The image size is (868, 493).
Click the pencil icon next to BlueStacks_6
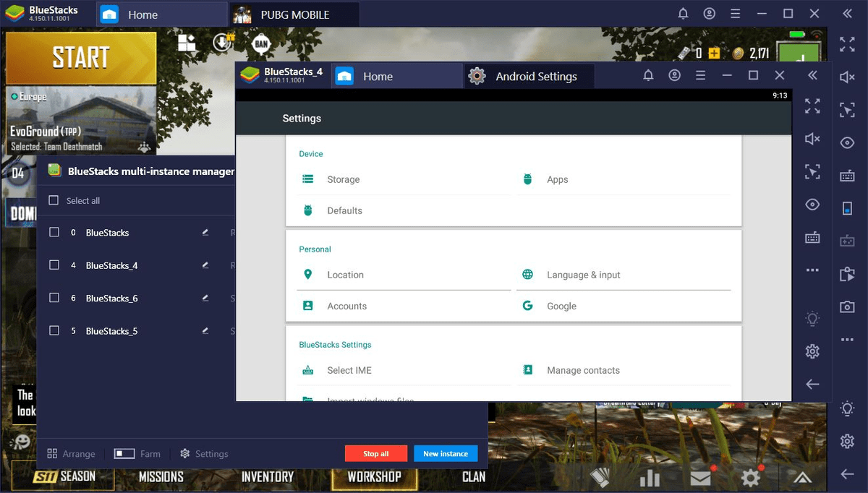pyautogui.click(x=205, y=298)
